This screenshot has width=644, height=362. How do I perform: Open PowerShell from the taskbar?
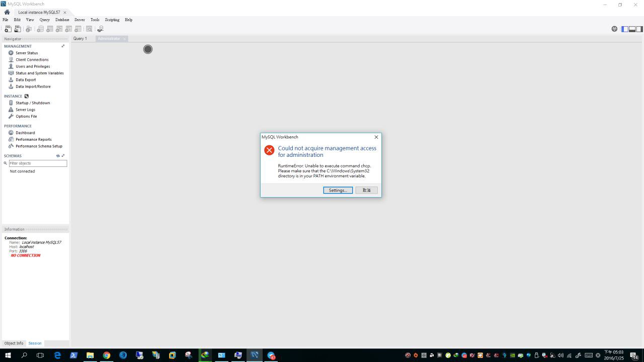73,355
